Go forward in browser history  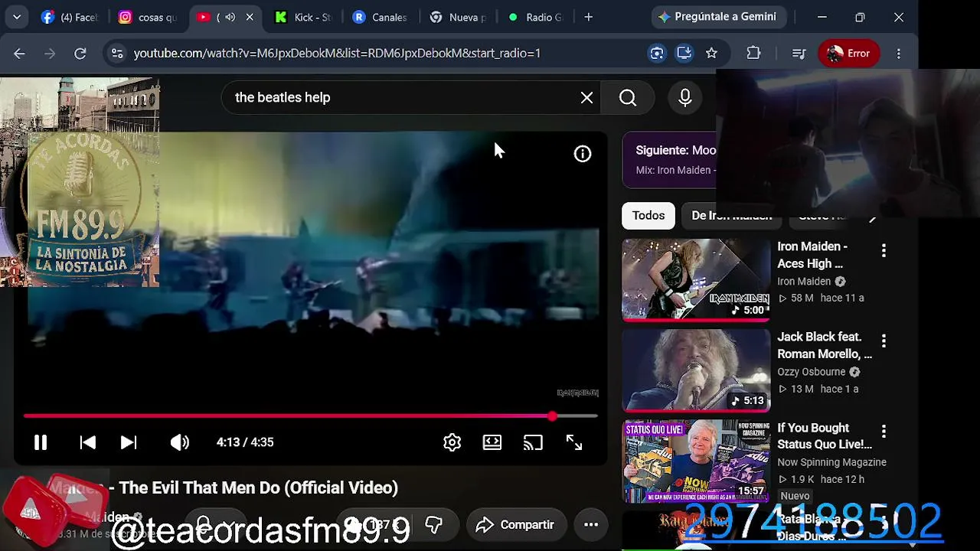tap(50, 54)
